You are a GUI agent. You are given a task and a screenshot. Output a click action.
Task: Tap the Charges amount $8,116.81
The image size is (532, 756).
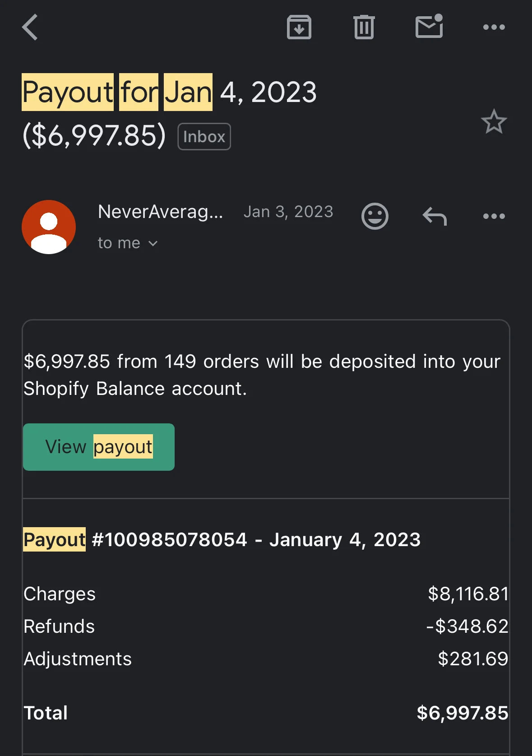[x=468, y=594]
